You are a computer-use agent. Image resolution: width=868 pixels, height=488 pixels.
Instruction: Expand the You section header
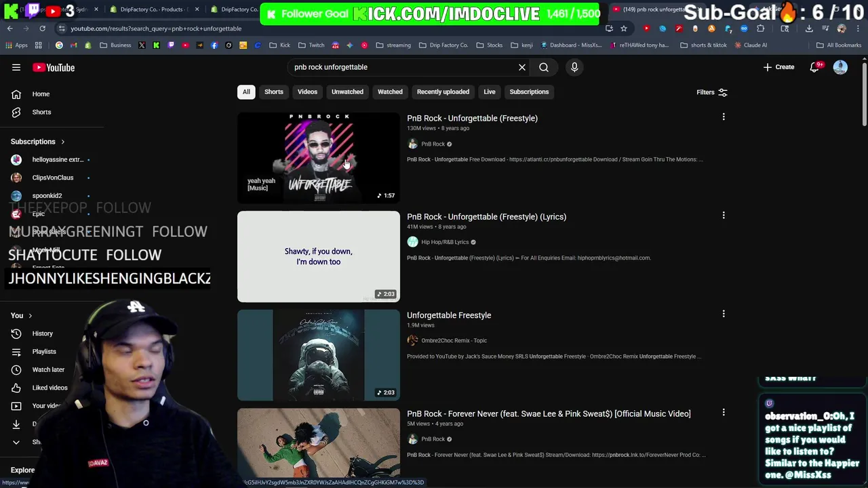click(x=21, y=315)
